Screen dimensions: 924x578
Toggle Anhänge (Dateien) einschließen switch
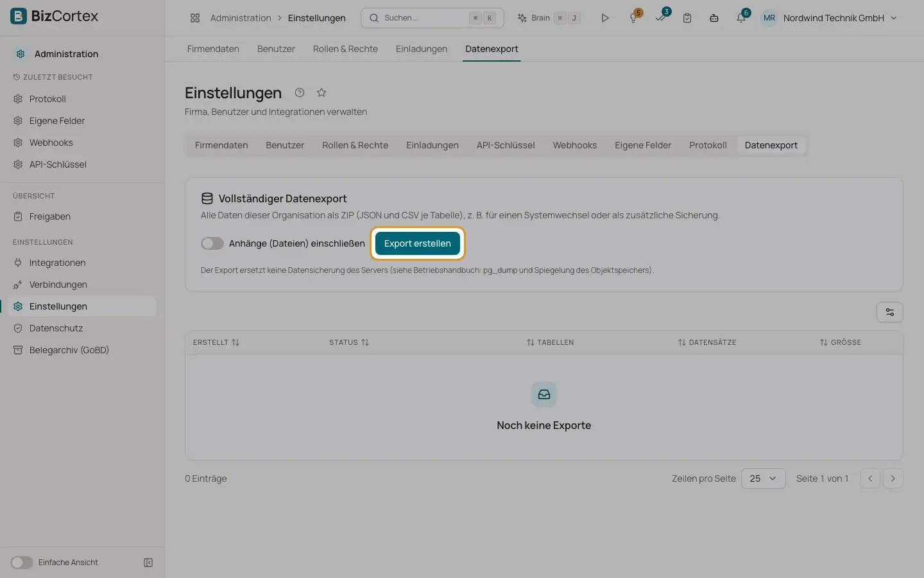click(x=212, y=243)
